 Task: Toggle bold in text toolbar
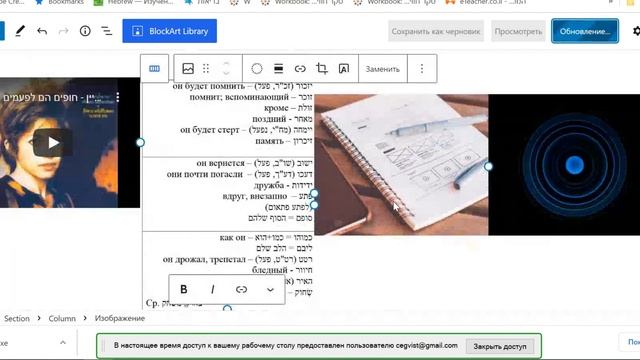tap(184, 289)
